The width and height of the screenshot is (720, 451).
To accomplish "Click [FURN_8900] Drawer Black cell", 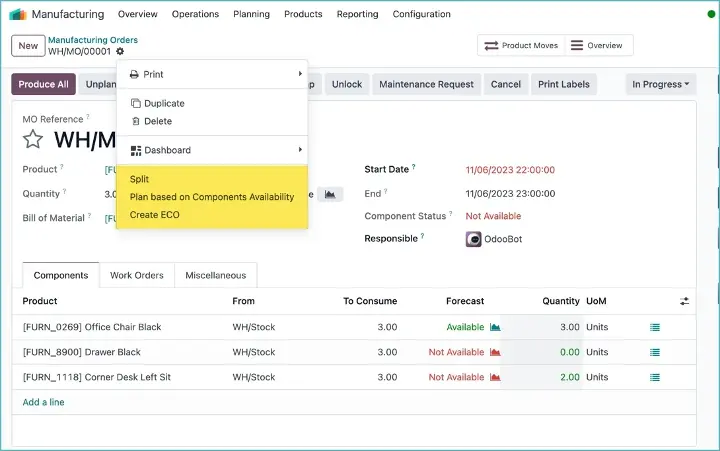I will coord(82,352).
